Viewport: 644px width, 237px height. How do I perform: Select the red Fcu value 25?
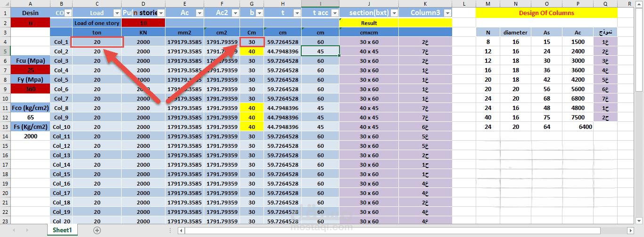[30, 70]
